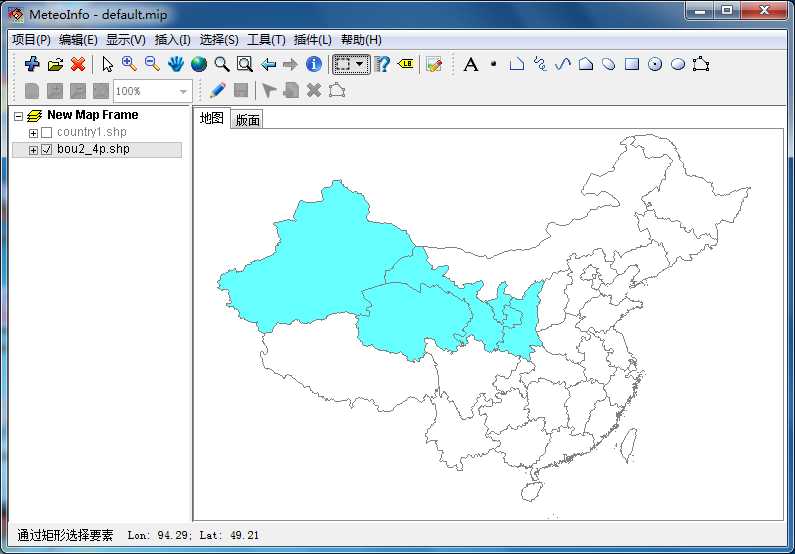Screen dimensions: 795x554
Task: Remove the layer with the red X icon
Action: point(78,64)
